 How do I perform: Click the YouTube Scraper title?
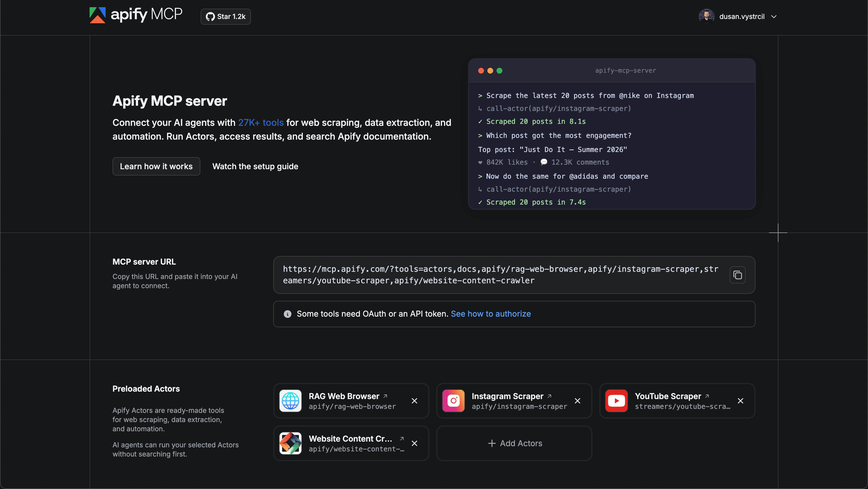[x=668, y=396]
